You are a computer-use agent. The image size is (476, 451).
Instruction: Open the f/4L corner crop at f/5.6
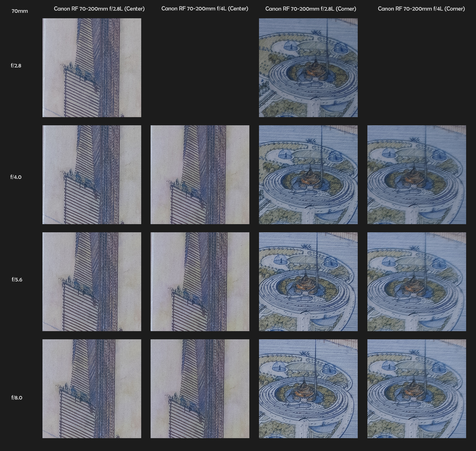click(417, 282)
